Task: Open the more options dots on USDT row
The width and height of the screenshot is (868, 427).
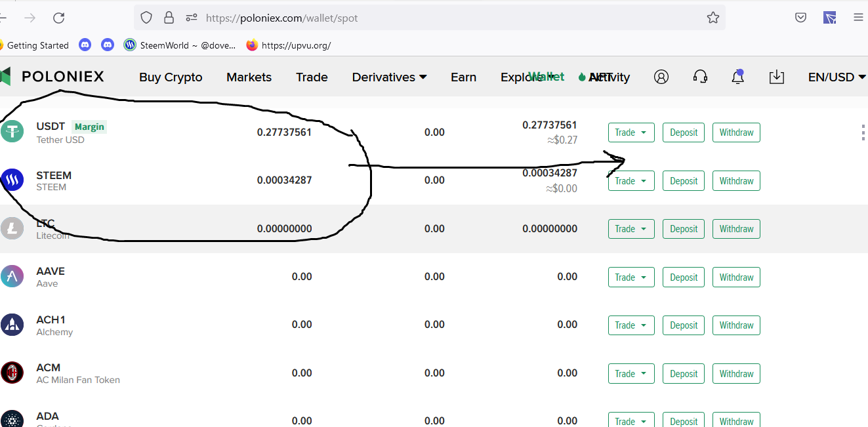Action: (863, 132)
